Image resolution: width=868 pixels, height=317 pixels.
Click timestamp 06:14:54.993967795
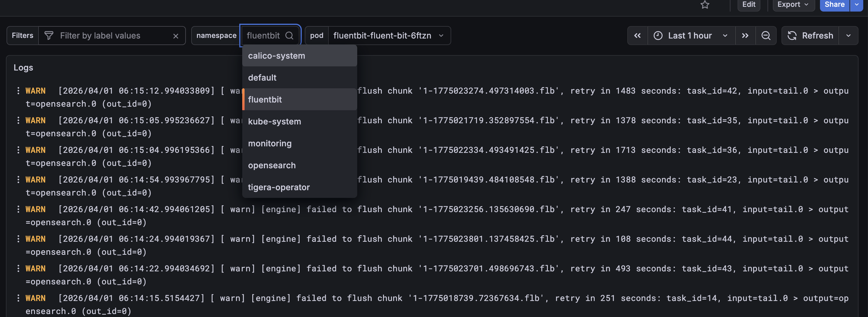[x=136, y=180]
